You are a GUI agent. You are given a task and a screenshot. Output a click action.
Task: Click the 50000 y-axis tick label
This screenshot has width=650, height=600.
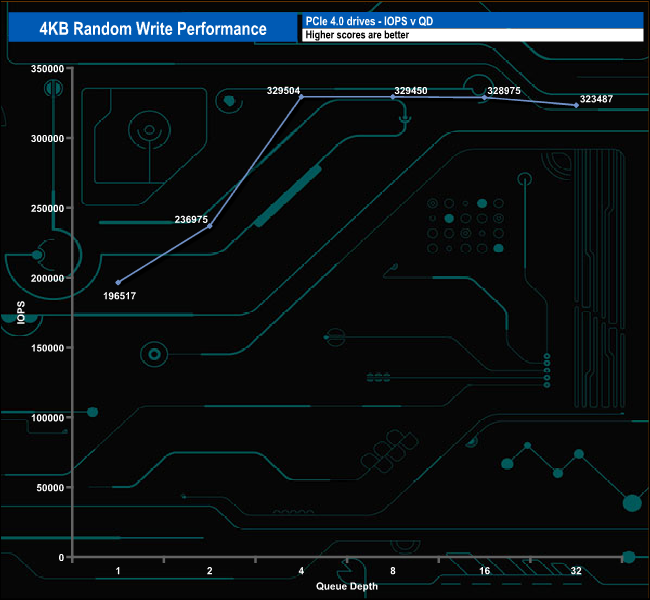point(51,488)
